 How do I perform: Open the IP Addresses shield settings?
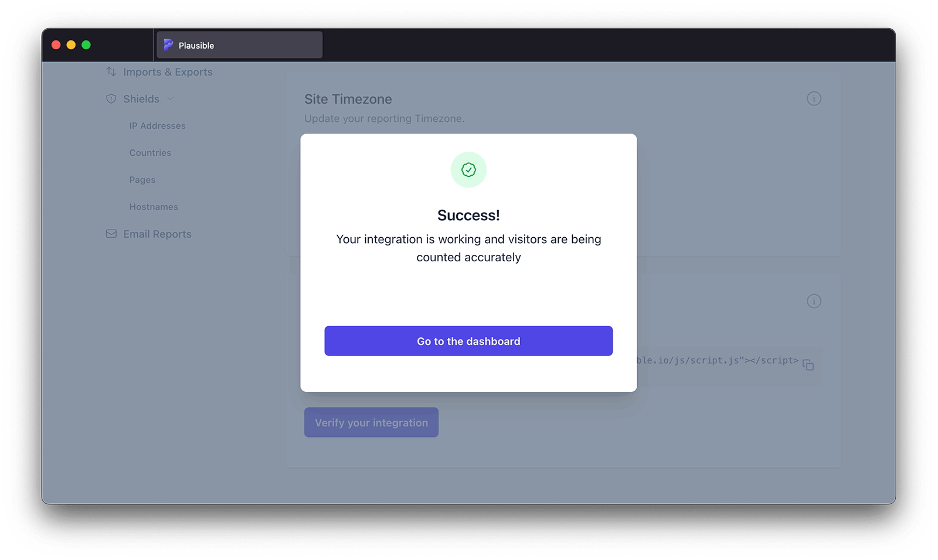point(157,126)
